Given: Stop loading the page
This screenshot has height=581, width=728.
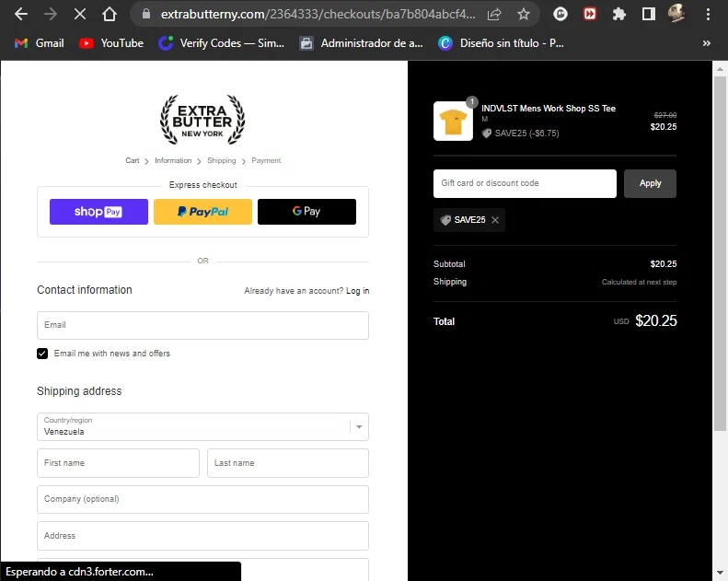Looking at the screenshot, I should coord(80,15).
